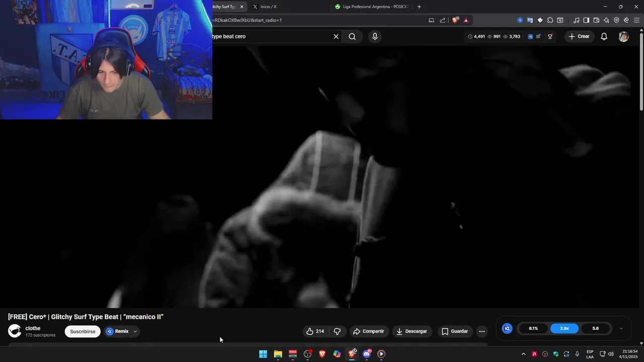
Task: Open volume control in system tray
Action: tap(611, 354)
